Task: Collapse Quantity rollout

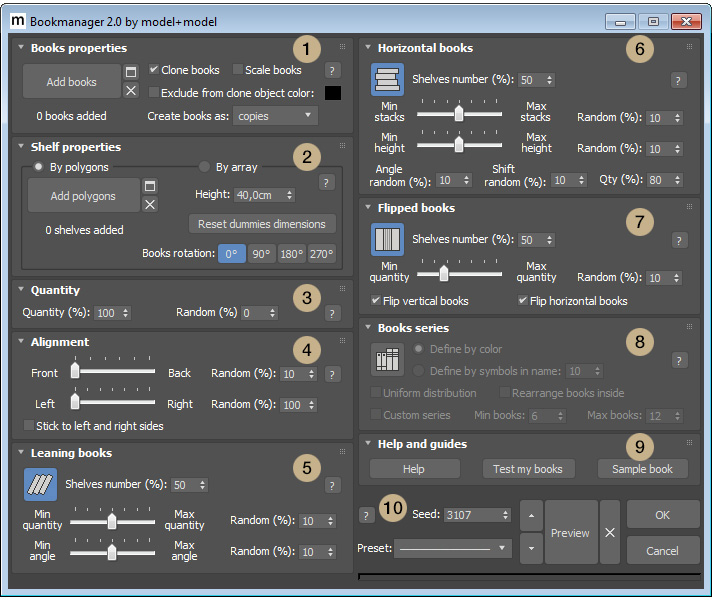Action: pos(20,289)
